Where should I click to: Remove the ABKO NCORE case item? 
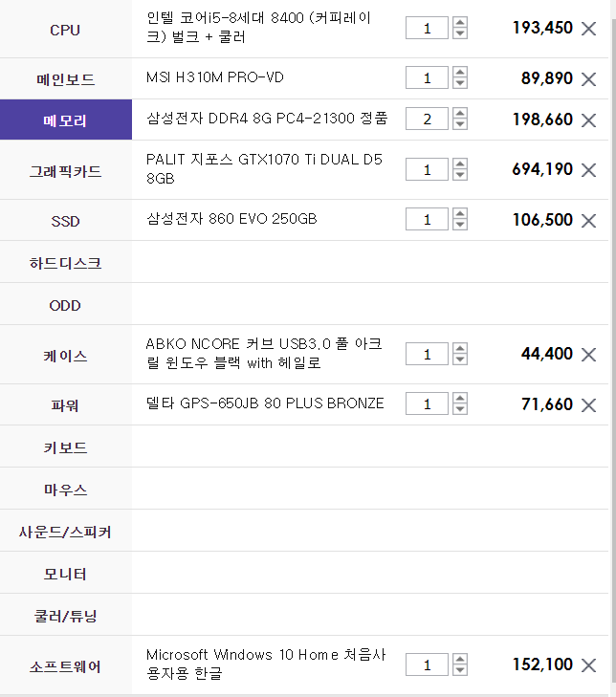pos(589,355)
